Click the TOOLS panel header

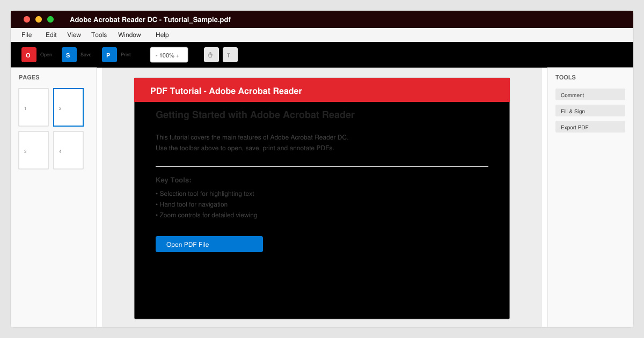[x=566, y=77]
